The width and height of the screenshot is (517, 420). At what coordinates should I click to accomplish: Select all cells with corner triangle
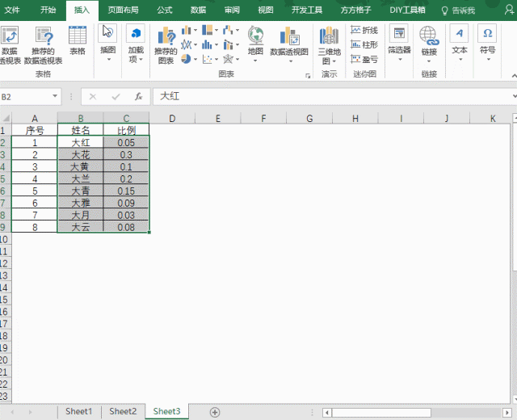coord(6,118)
